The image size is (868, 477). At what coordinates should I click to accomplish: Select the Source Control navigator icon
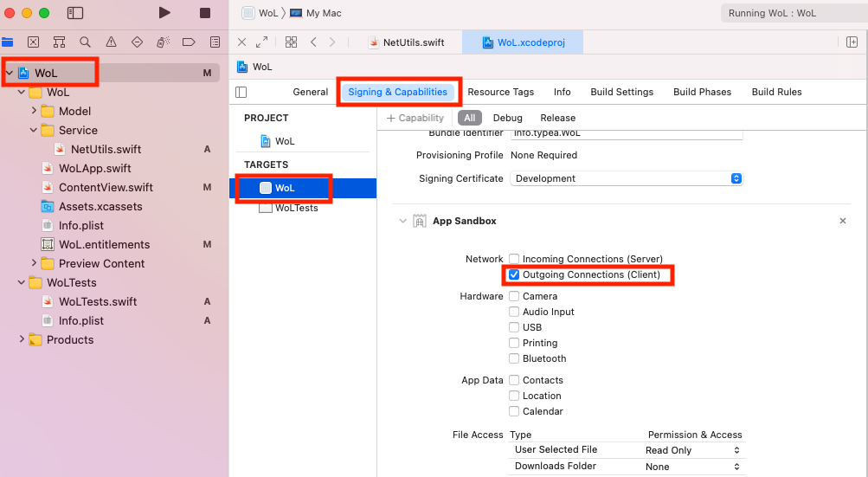pyautogui.click(x=33, y=42)
